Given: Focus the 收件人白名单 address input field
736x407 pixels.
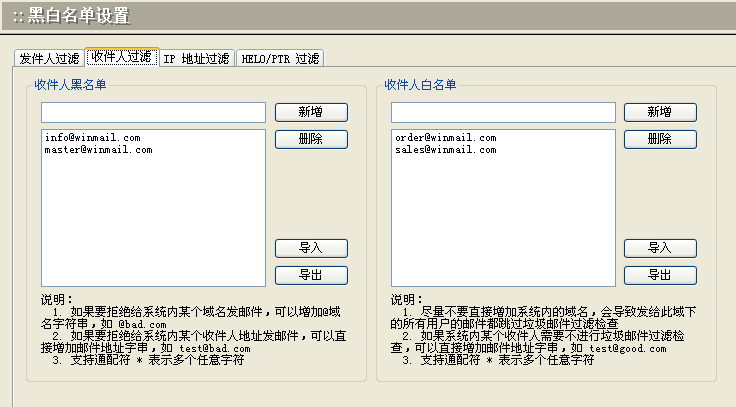Looking at the screenshot, I should click(502, 112).
